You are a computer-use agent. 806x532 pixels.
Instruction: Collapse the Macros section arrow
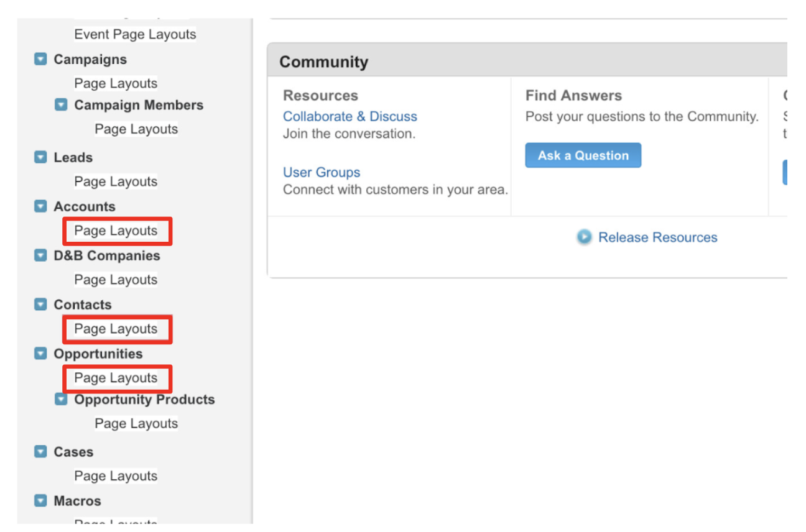point(40,501)
